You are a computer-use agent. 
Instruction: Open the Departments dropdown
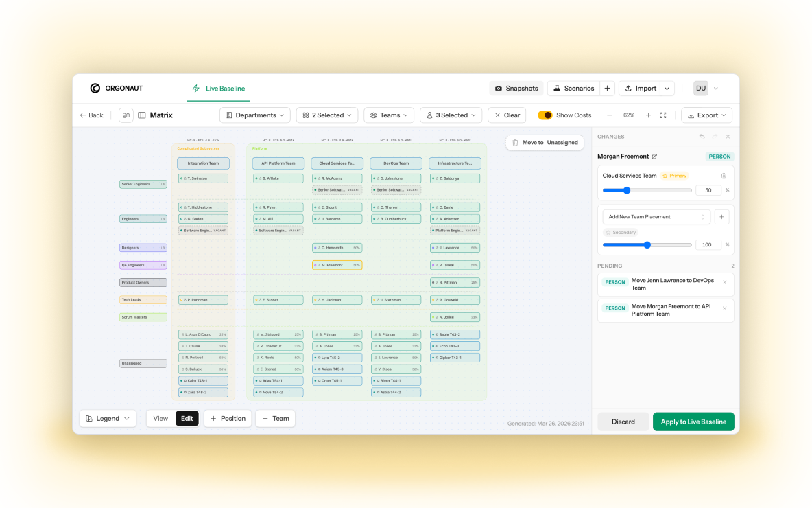(255, 115)
